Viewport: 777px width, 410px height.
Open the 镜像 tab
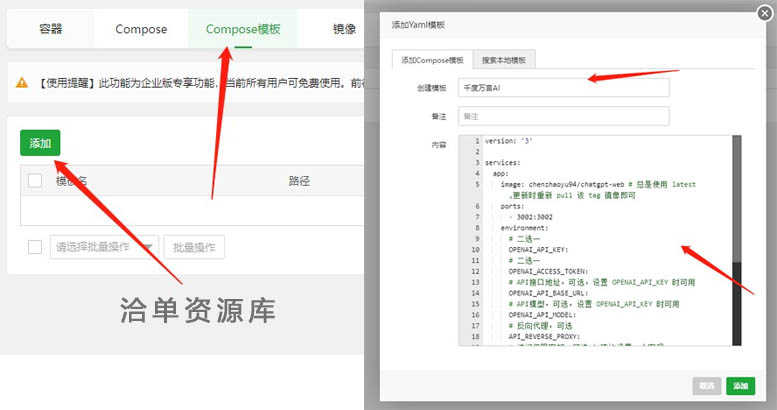(344, 29)
